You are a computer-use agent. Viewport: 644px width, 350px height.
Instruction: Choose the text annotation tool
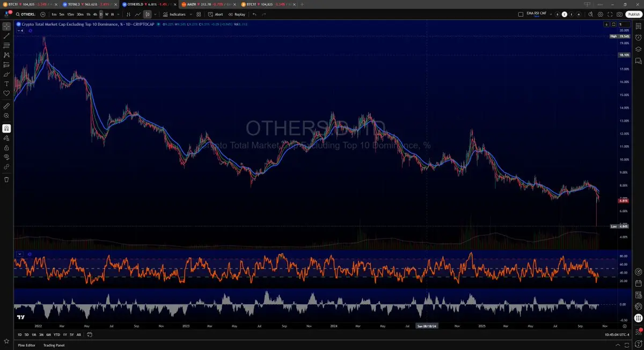pos(6,84)
